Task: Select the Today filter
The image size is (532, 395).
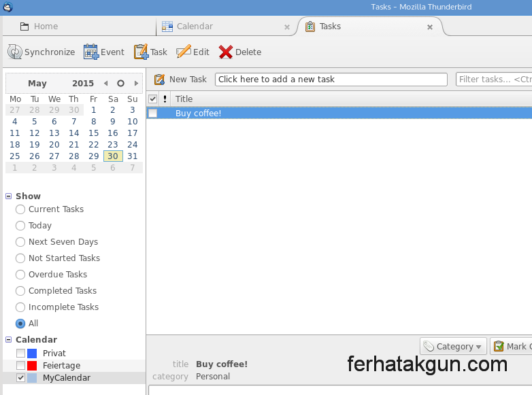Action: pos(20,226)
